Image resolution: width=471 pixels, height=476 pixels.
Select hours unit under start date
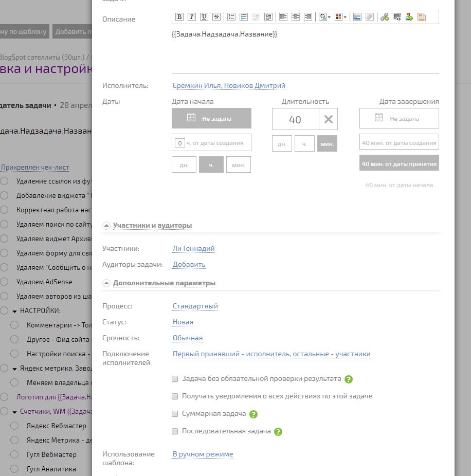click(211, 165)
